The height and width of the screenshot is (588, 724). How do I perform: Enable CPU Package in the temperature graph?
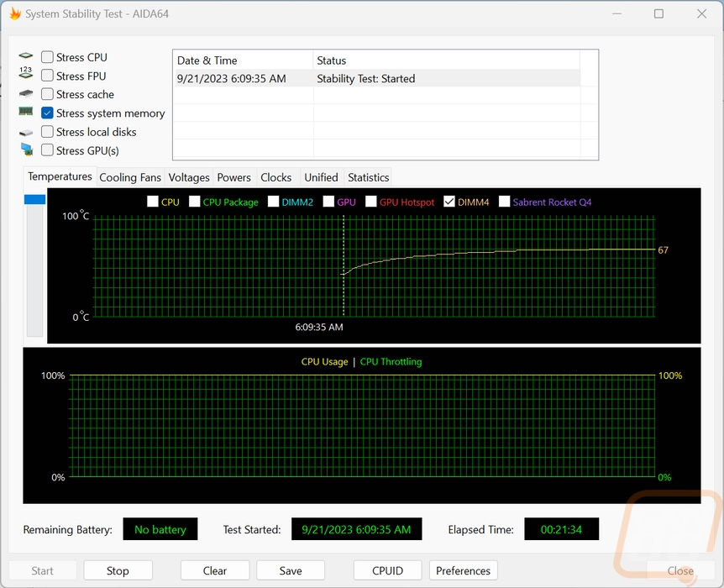(194, 202)
